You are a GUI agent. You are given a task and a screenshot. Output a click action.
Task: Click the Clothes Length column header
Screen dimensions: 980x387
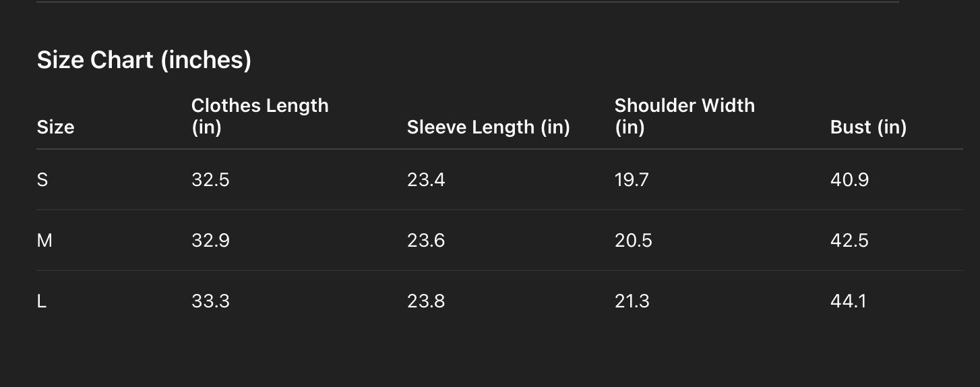259,116
